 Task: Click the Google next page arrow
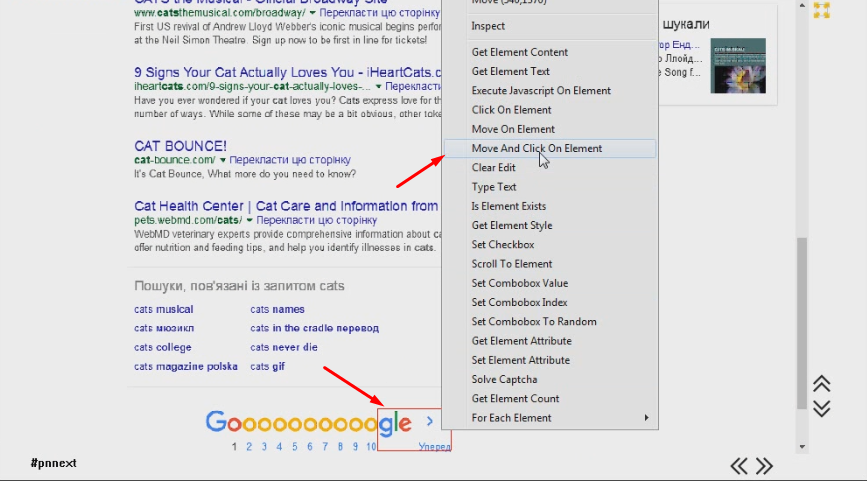[x=430, y=422]
